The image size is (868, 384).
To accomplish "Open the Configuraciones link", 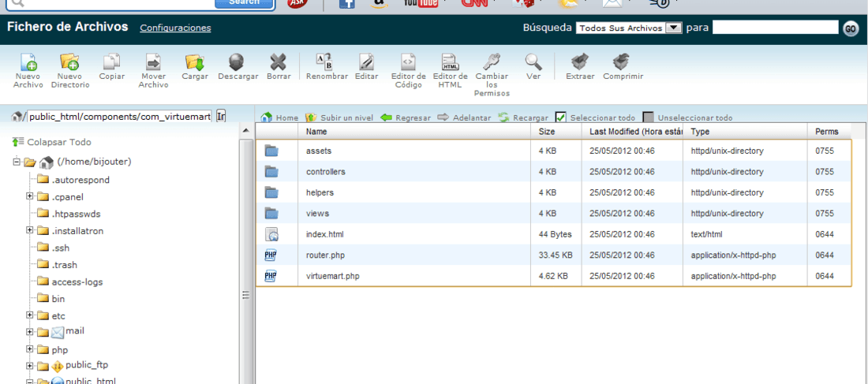I will pos(175,28).
